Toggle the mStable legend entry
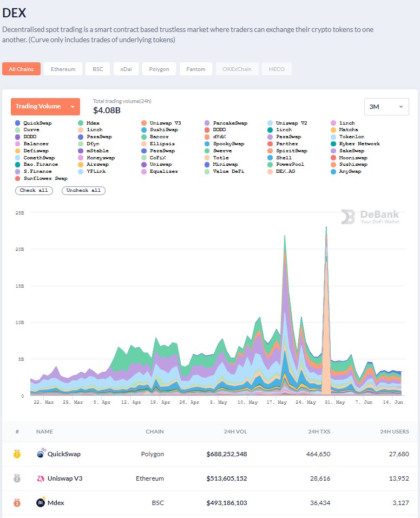The height and width of the screenshot is (518, 420). click(x=94, y=151)
